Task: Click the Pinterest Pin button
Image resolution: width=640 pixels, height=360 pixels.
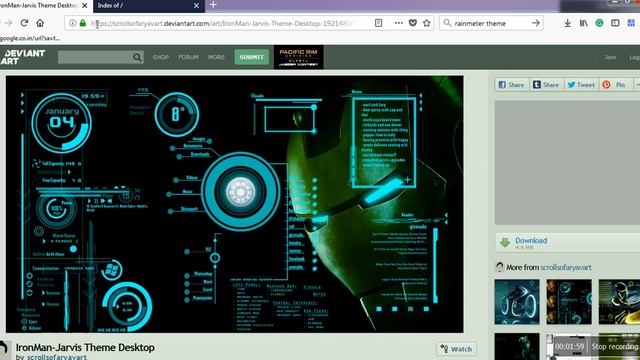Action: pyautogui.click(x=615, y=85)
